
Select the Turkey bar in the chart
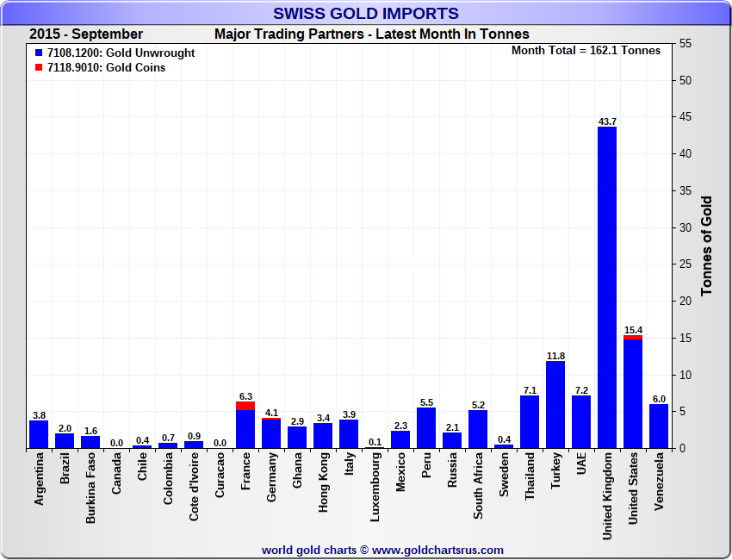pyautogui.click(x=555, y=405)
